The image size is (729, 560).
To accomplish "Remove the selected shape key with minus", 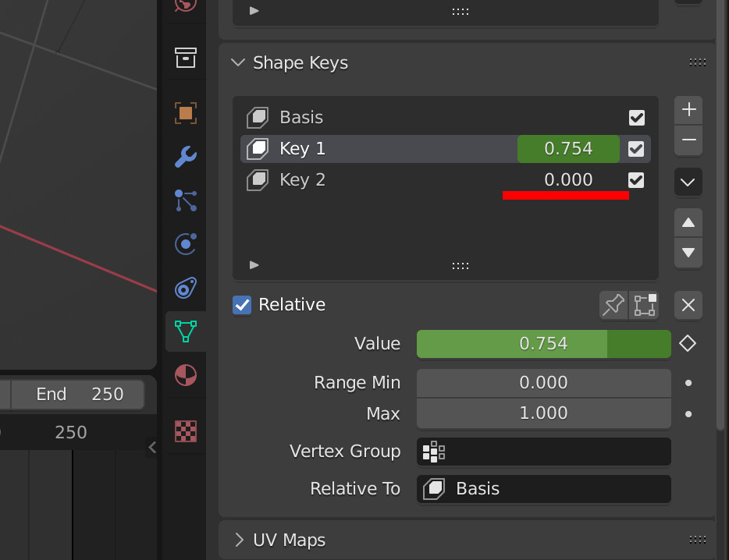I will click(688, 140).
